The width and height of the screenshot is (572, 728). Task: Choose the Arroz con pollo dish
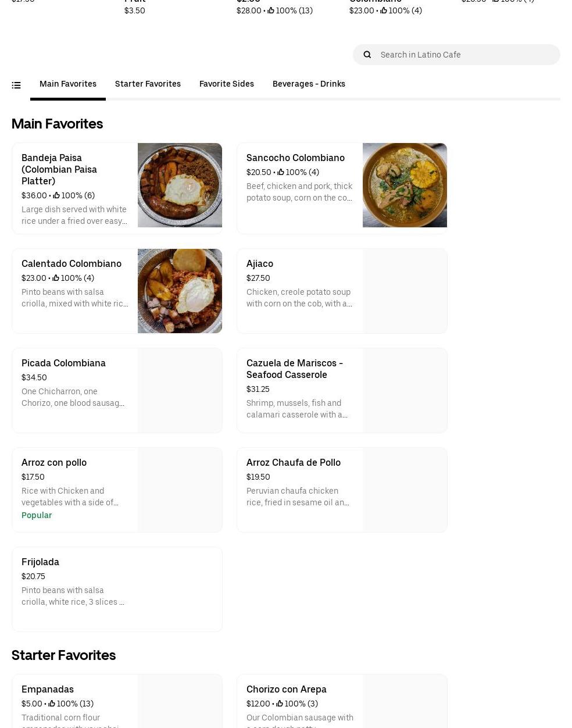pyautogui.click(x=117, y=490)
